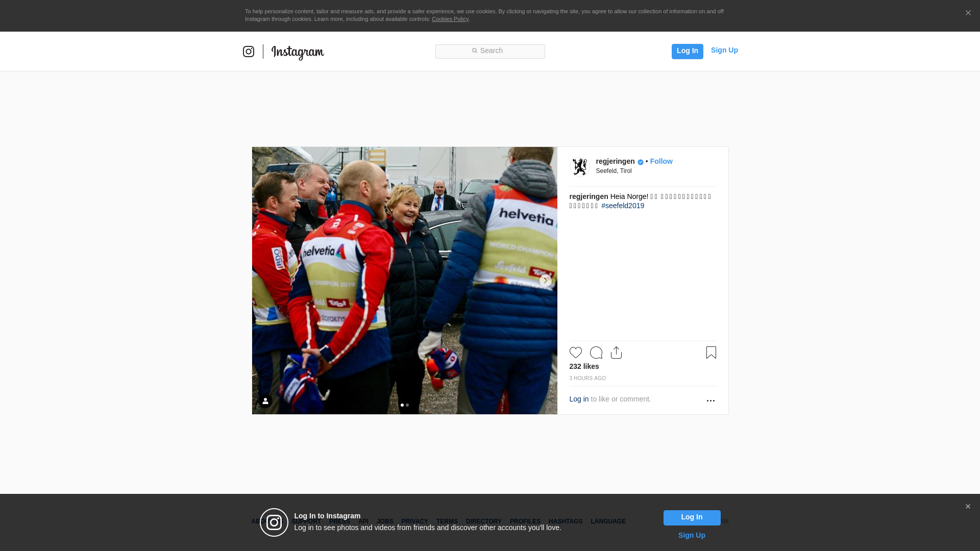Image resolution: width=980 pixels, height=551 pixels.
Task: Dismiss the cookie notice banner
Action: [x=968, y=13]
